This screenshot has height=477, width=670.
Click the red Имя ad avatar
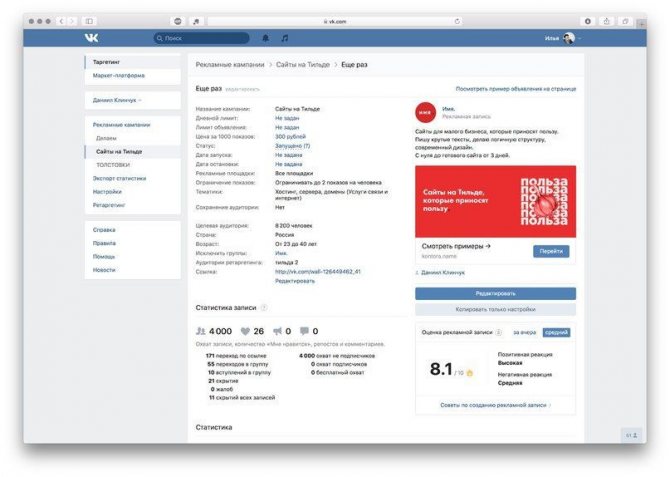[x=425, y=112]
